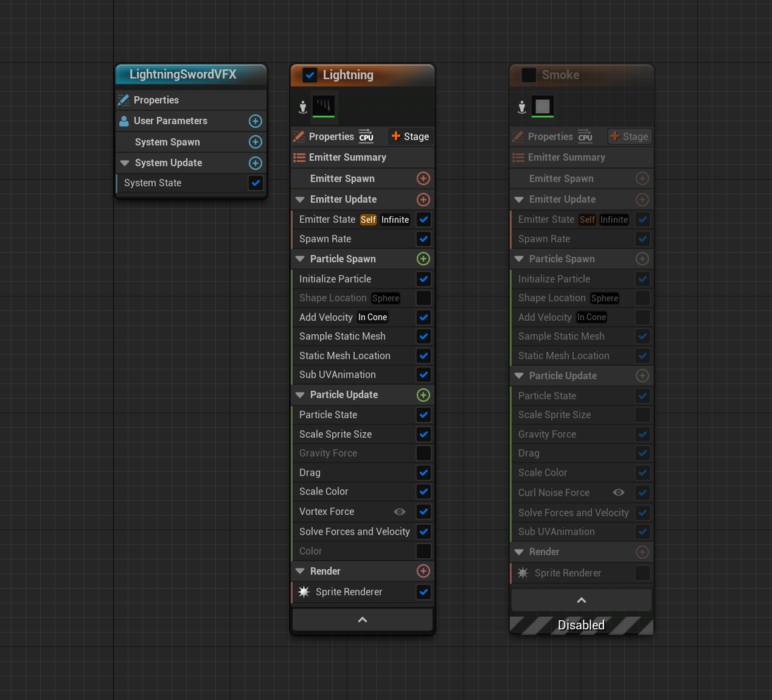Select Lightning Emitter Summary row
The image size is (772, 700).
[x=347, y=158]
